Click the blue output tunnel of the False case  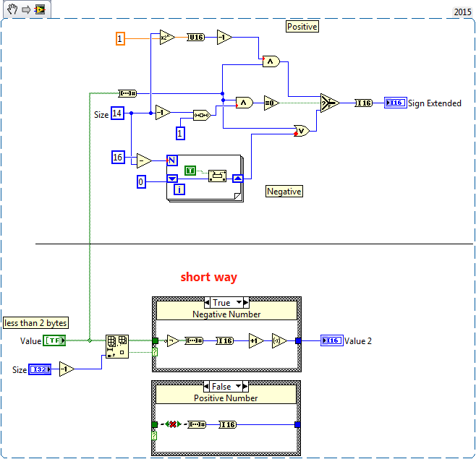297,424
